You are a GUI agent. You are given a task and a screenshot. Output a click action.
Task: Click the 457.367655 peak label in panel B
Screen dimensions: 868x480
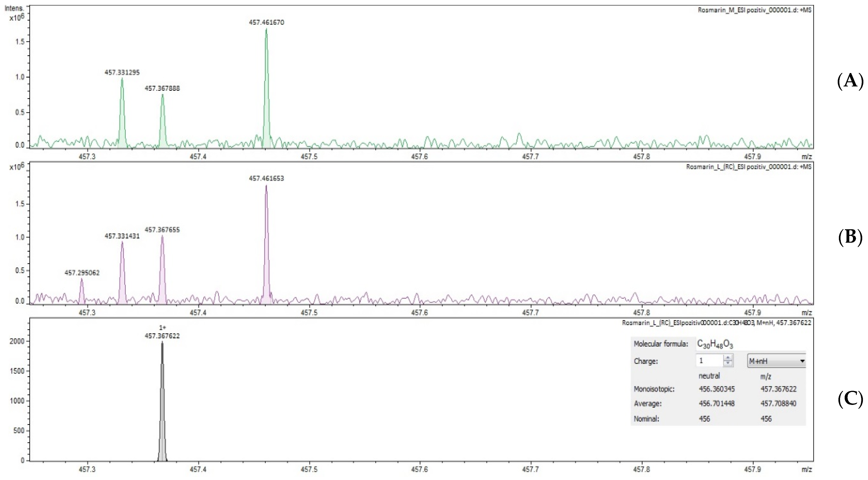(x=162, y=230)
